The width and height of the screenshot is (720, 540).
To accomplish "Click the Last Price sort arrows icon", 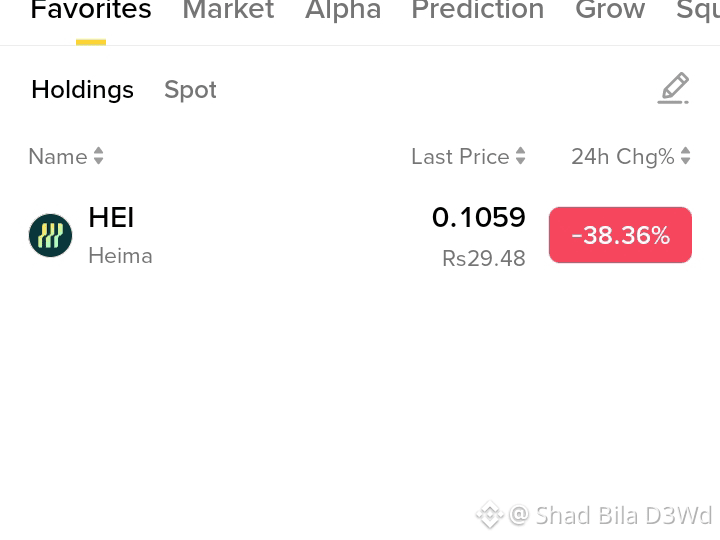I will [520, 156].
